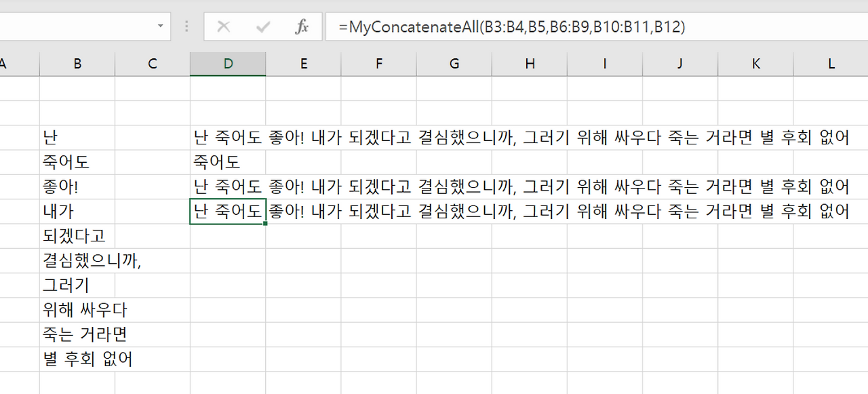
Task: Select the cell containing 내가
Action: click(77, 211)
